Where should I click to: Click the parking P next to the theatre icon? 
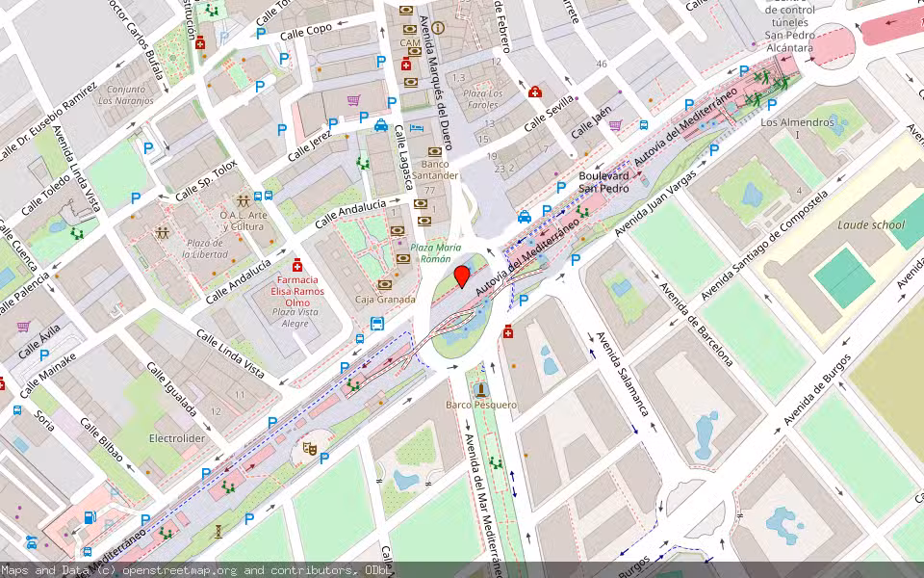point(324,458)
